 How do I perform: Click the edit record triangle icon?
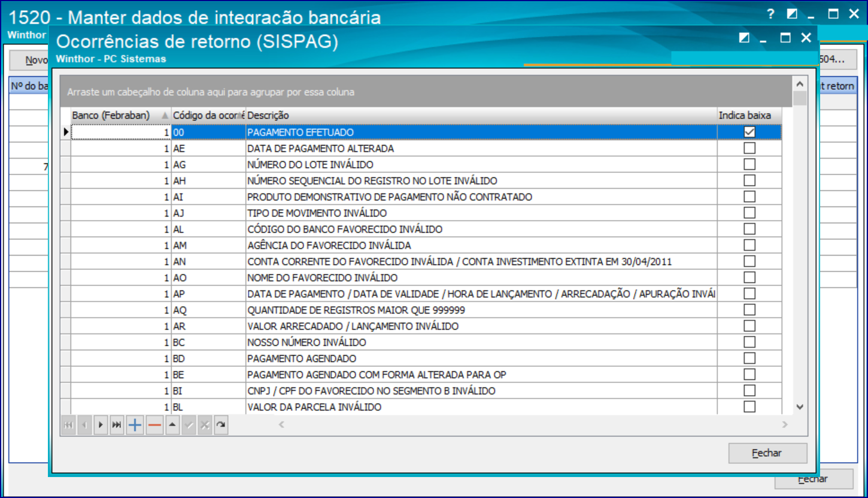(x=172, y=425)
